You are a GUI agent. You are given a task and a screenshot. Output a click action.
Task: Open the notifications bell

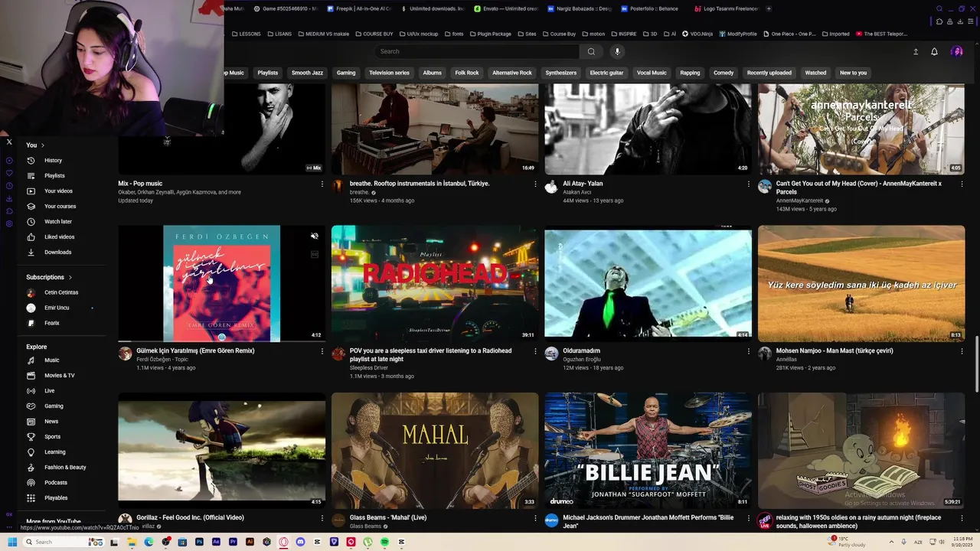934,51
